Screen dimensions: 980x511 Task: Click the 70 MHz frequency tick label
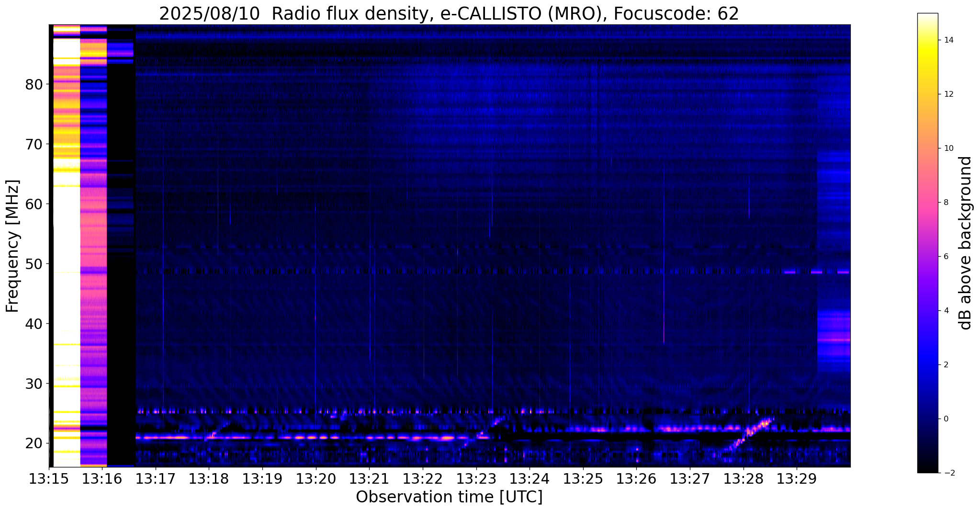click(34, 145)
